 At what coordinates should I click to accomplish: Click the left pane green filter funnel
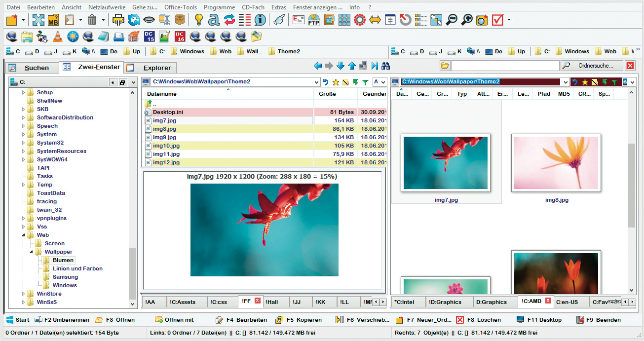coord(365,82)
